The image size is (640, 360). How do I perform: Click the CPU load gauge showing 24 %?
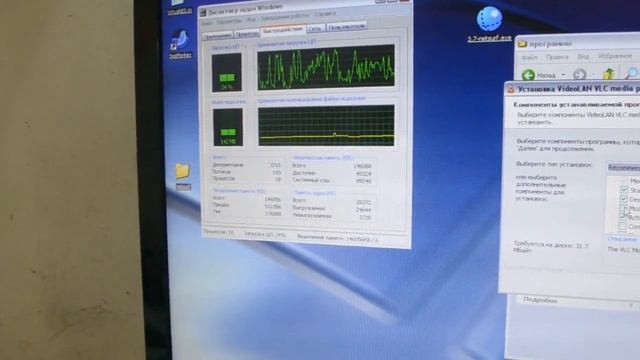pos(227,73)
